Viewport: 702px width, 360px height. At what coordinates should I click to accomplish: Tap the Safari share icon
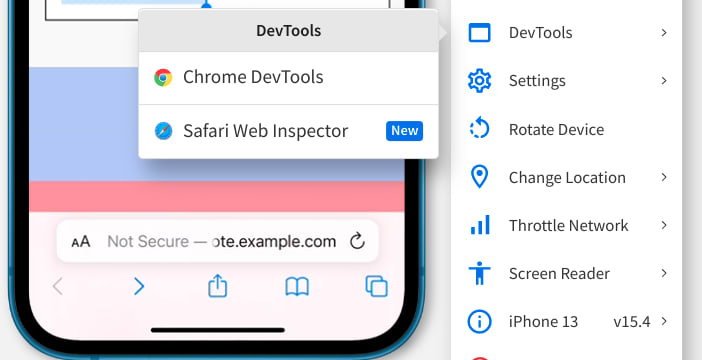click(x=218, y=286)
